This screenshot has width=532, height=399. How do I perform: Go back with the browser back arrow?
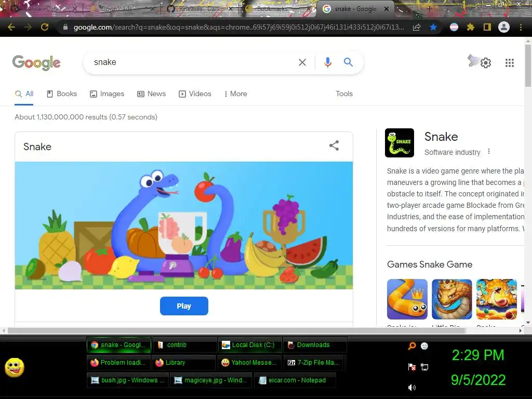11,27
